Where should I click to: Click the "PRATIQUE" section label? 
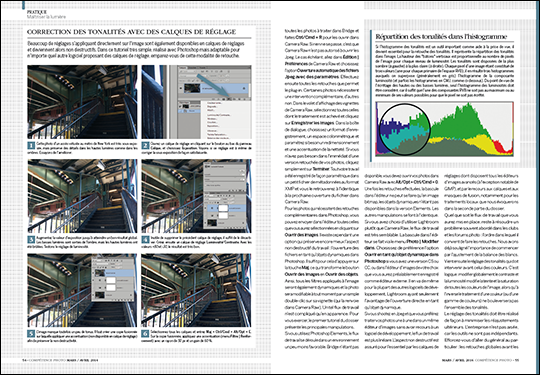point(37,12)
